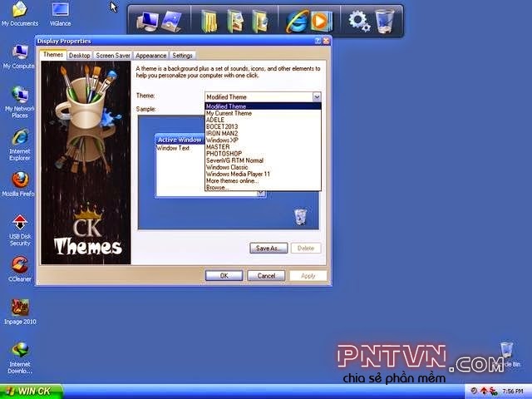Open the gears settings dock icon
The height and width of the screenshot is (399, 532).
pyautogui.click(x=359, y=21)
